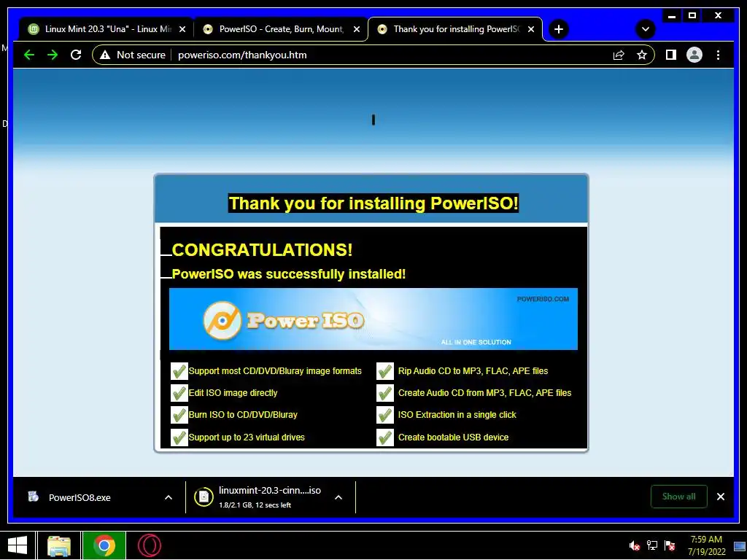747x560 pixels.
Task: Click checkmark beside ISO Extraction in a single click
Action: [385, 415]
